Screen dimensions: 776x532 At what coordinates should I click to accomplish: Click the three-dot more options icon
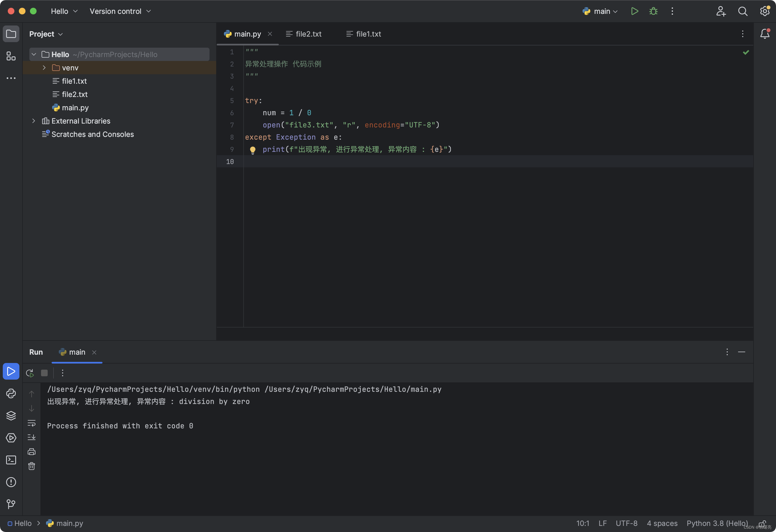pos(672,11)
